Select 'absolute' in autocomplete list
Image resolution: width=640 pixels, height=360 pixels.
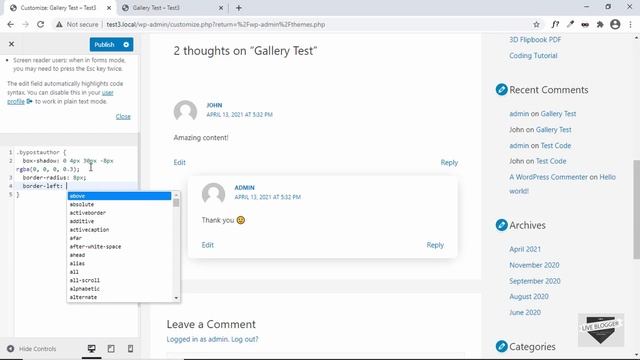point(120,204)
